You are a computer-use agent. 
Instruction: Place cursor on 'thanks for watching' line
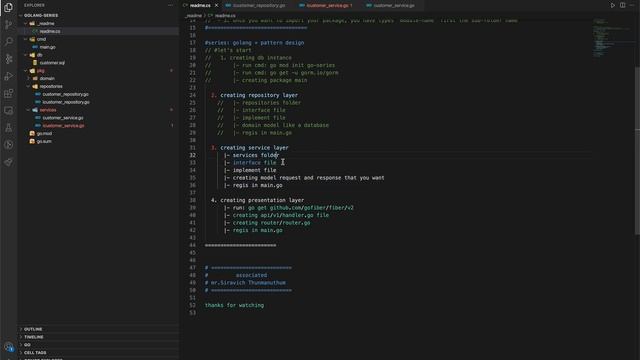pos(234,305)
